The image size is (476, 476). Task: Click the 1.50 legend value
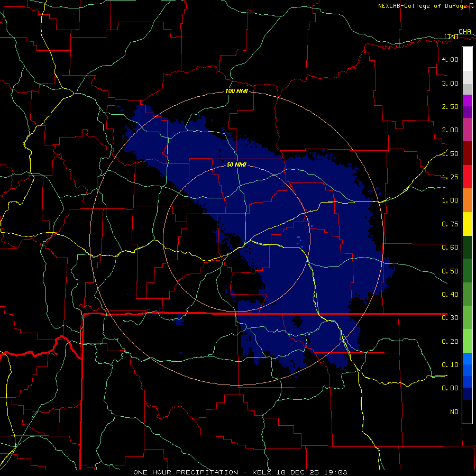pyautogui.click(x=450, y=153)
